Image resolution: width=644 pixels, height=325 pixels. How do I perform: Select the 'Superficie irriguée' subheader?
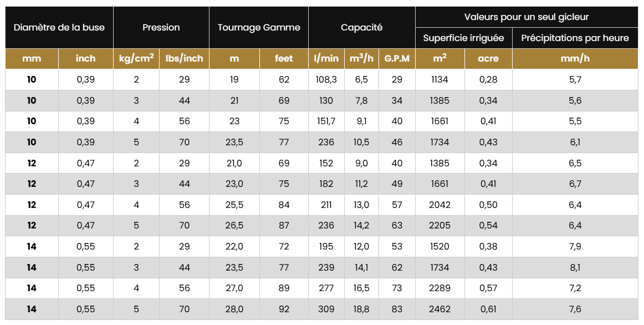point(463,38)
